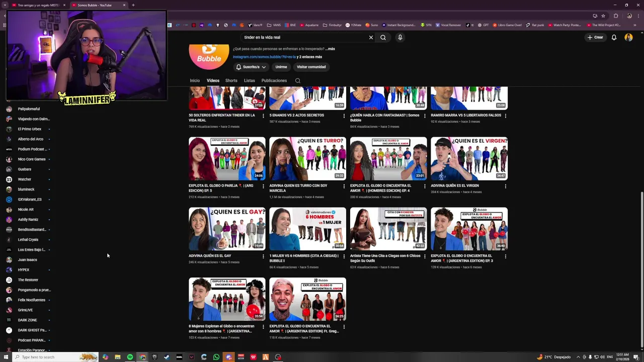This screenshot has height=362, width=644.
Task: Switch to the Videos channel tab
Action: [213, 80]
